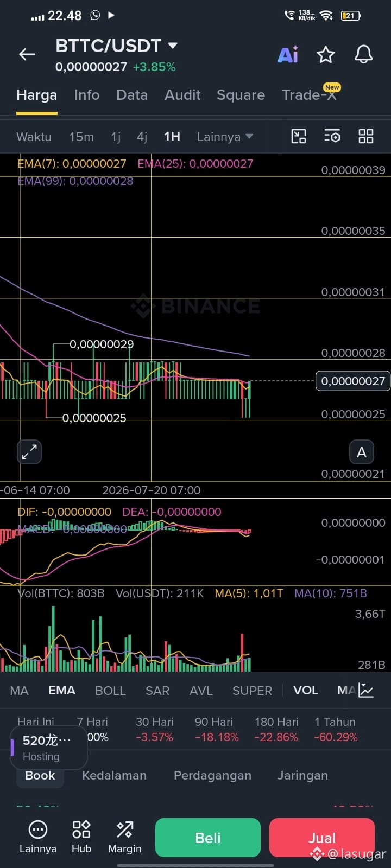Tap the DIF MACD value label
Image resolution: width=391 pixels, height=868 pixels.
coord(64,512)
